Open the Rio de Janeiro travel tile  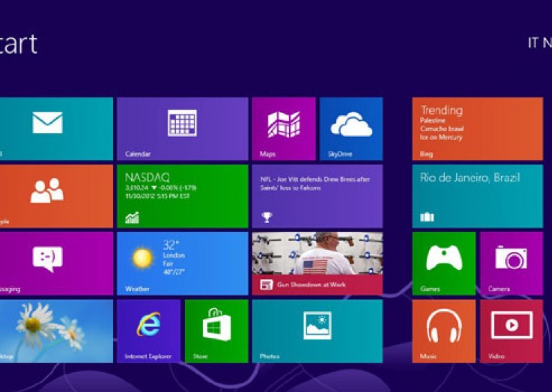click(477, 196)
